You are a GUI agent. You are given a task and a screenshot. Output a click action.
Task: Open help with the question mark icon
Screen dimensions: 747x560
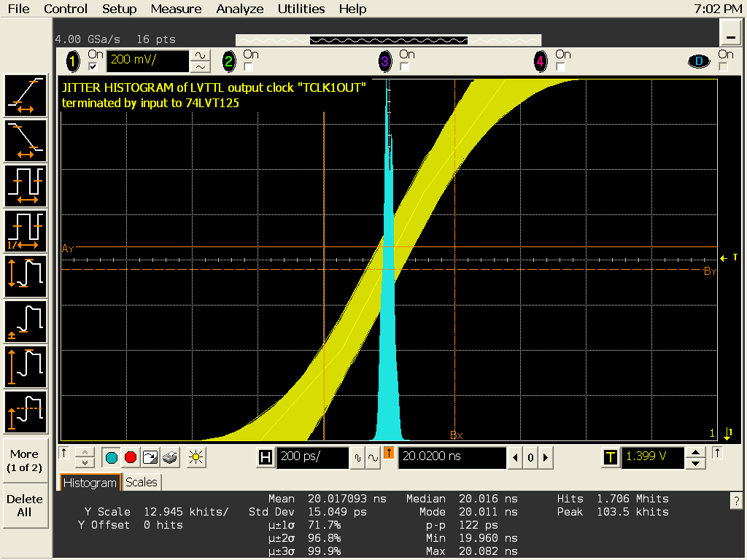click(737, 500)
